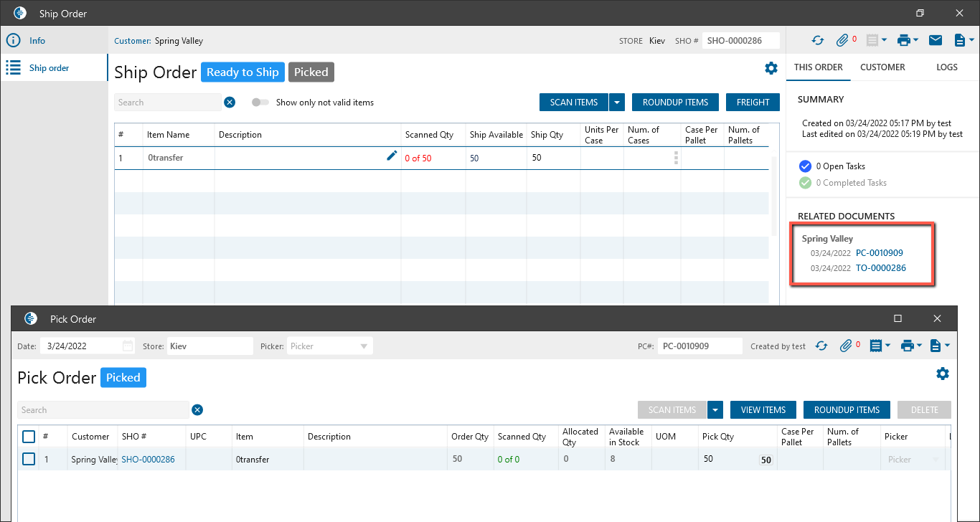980x522 pixels.
Task: Open the 0transfer row three-dot menu
Action: (x=676, y=158)
